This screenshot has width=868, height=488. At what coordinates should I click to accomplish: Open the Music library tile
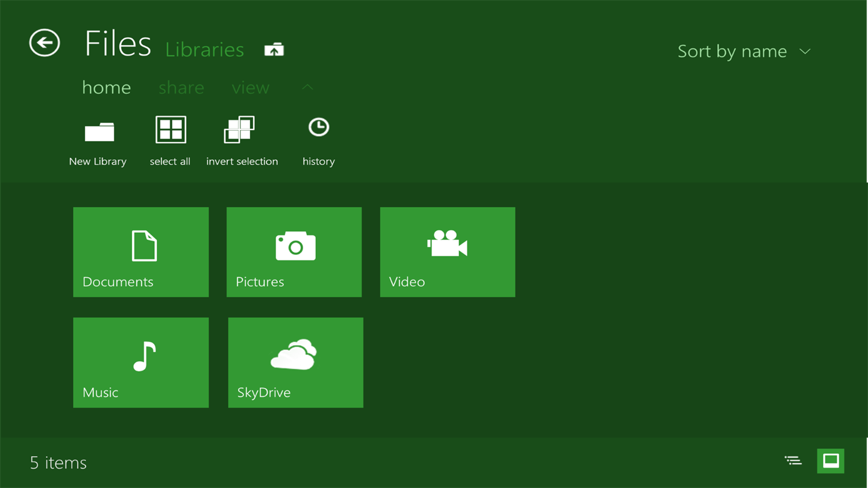point(141,363)
